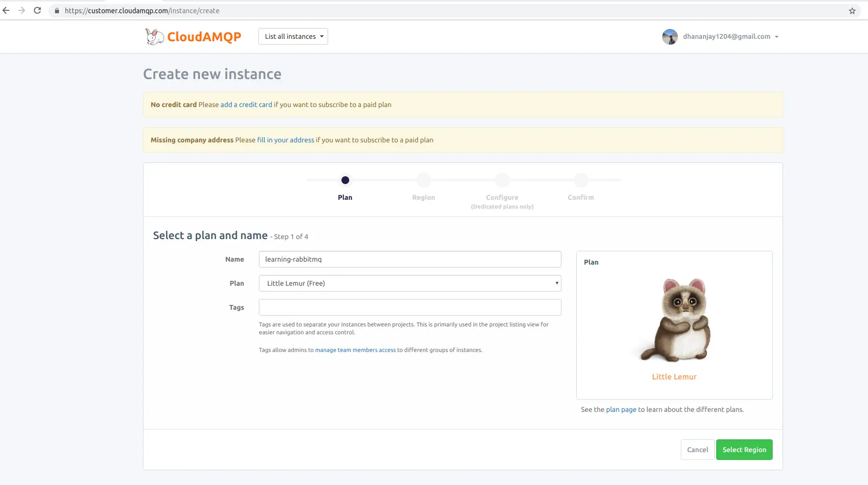
Task: Open the plan page link
Action: (x=621, y=409)
